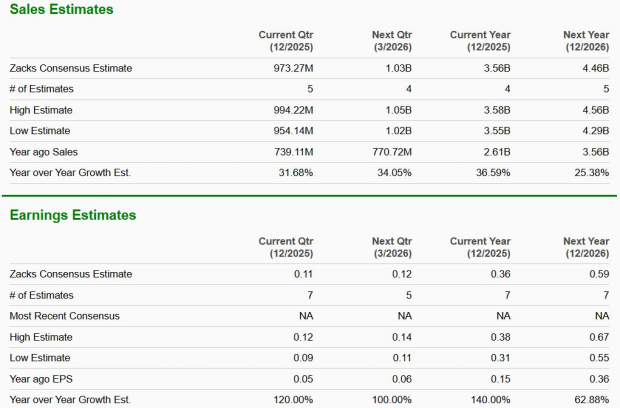620x408 pixels.
Task: Click sales growth estimate 25.38%
Action: point(592,173)
